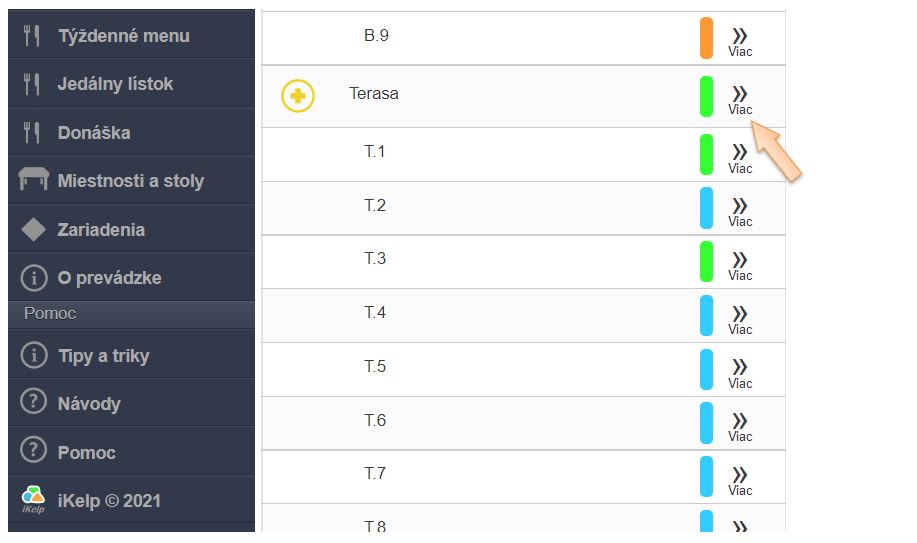
Task: Open the Donáška menu item
Action: coord(94,133)
